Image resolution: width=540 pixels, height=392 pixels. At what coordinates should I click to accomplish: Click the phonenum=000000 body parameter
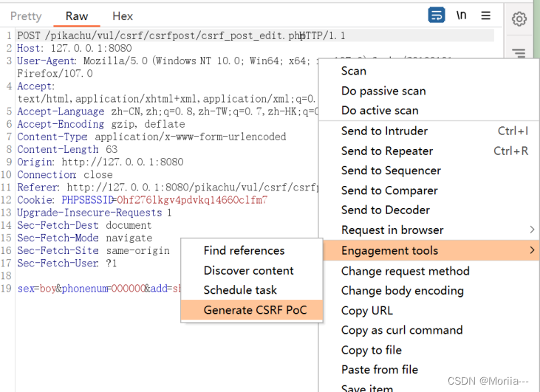click(103, 289)
